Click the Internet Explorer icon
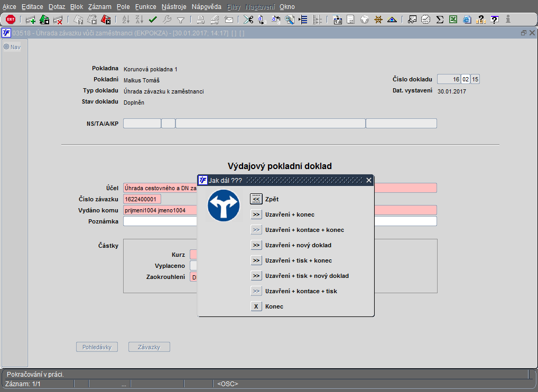 (467, 20)
